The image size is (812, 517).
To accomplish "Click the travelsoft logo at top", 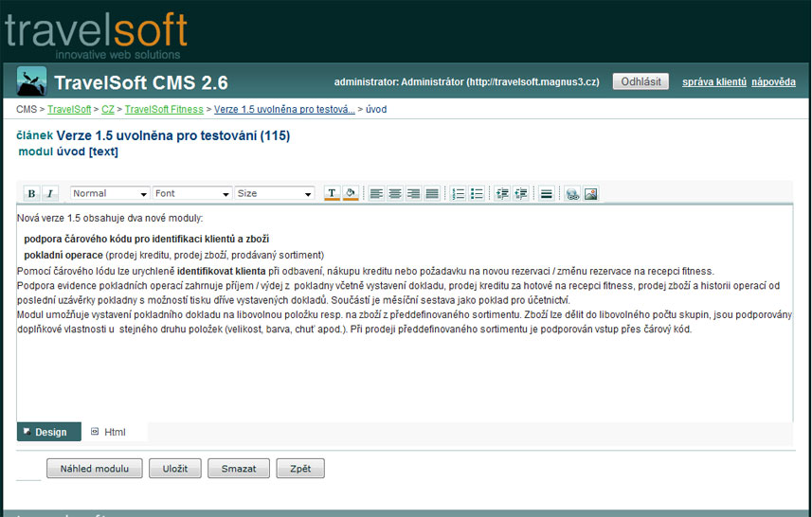I will tap(96, 34).
